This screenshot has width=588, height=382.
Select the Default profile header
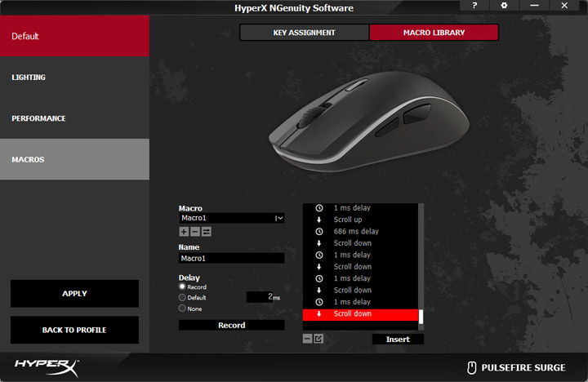tap(74, 36)
